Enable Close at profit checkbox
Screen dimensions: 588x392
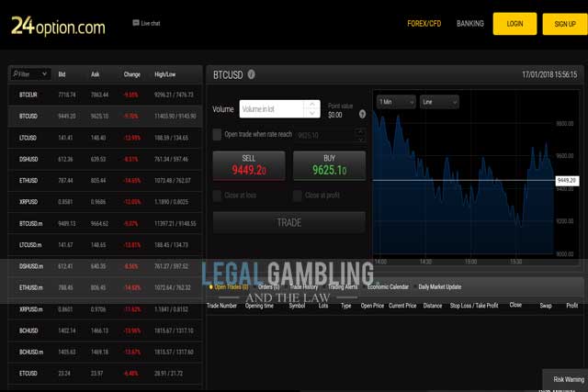298,196
